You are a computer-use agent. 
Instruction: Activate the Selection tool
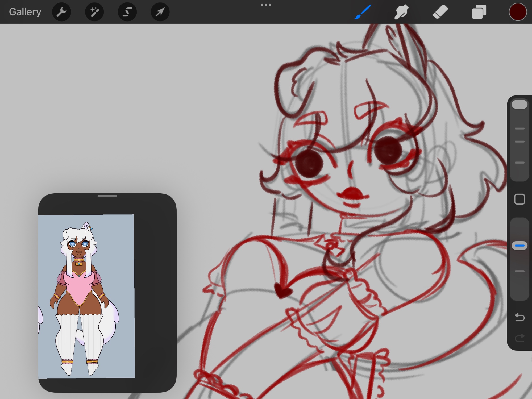pos(127,12)
